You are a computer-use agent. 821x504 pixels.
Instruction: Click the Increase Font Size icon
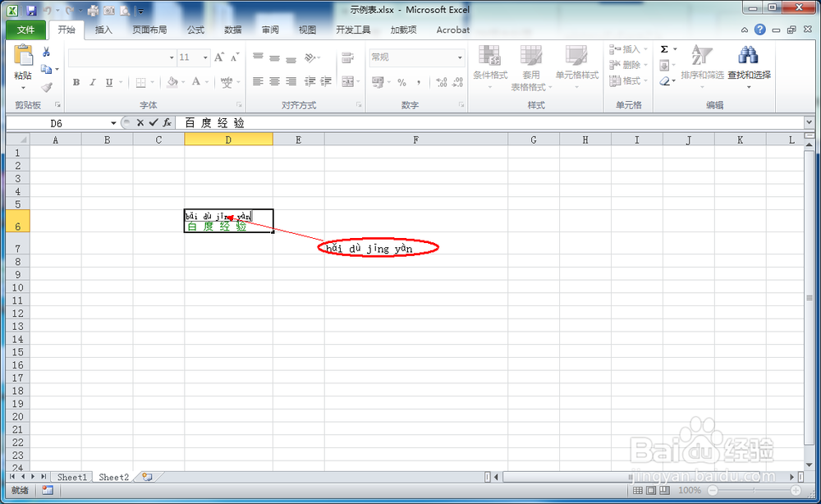click(219, 57)
